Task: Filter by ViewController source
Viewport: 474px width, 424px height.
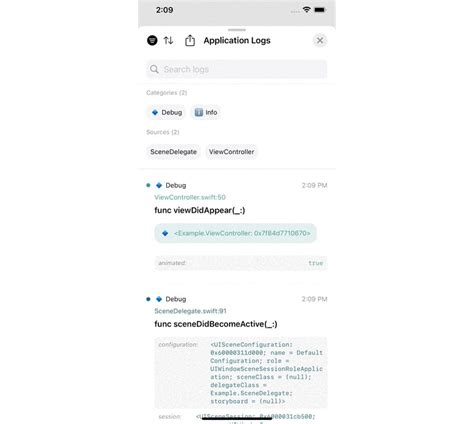Action: [x=231, y=152]
